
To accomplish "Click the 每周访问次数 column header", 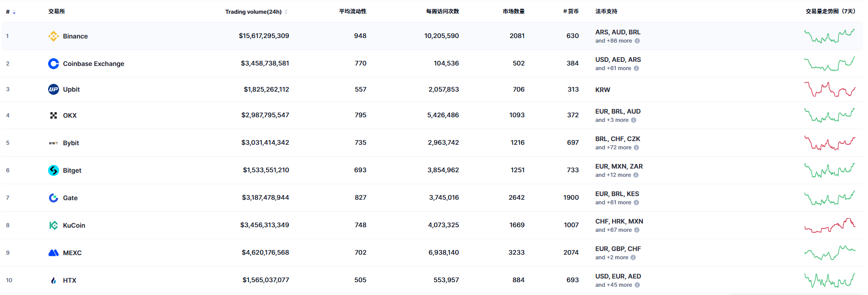I will (x=442, y=11).
